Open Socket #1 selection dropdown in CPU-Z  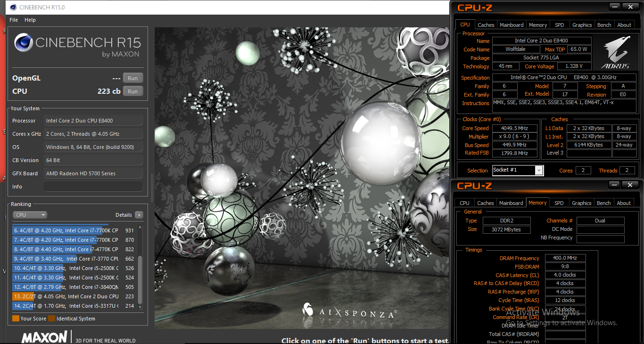coord(518,170)
